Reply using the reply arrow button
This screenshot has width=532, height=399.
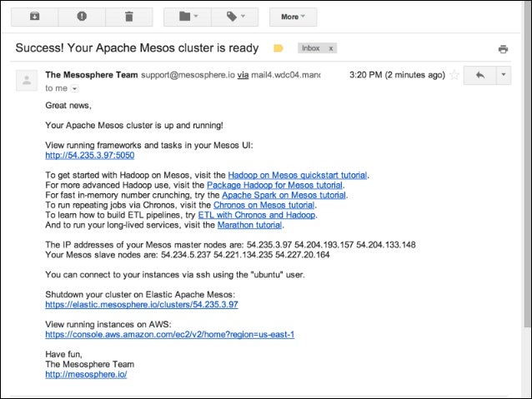[x=479, y=75]
